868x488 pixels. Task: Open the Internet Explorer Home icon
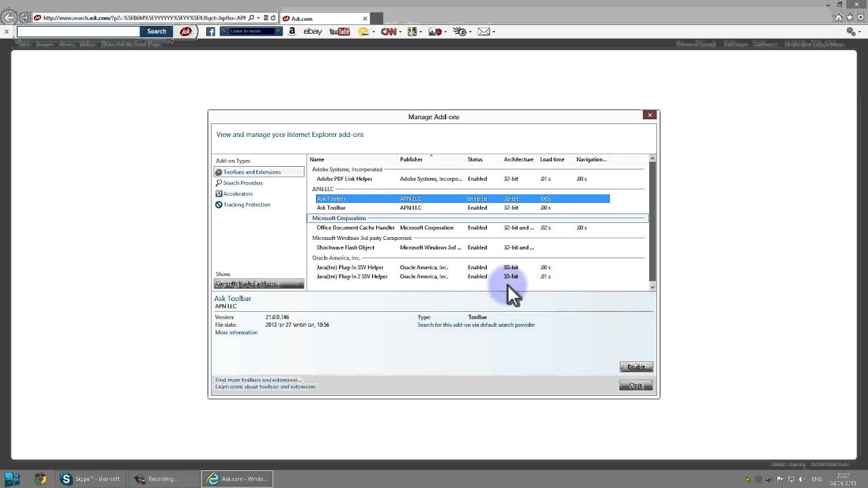(x=839, y=18)
